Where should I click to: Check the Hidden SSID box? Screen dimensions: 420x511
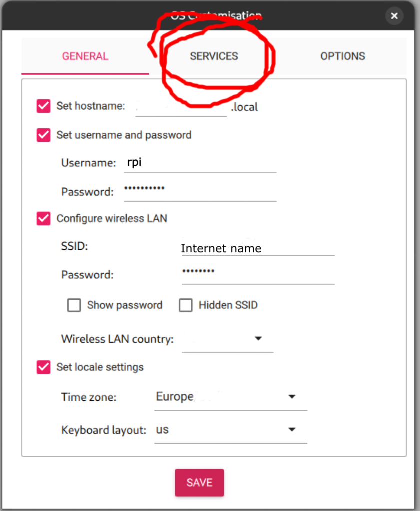(186, 305)
